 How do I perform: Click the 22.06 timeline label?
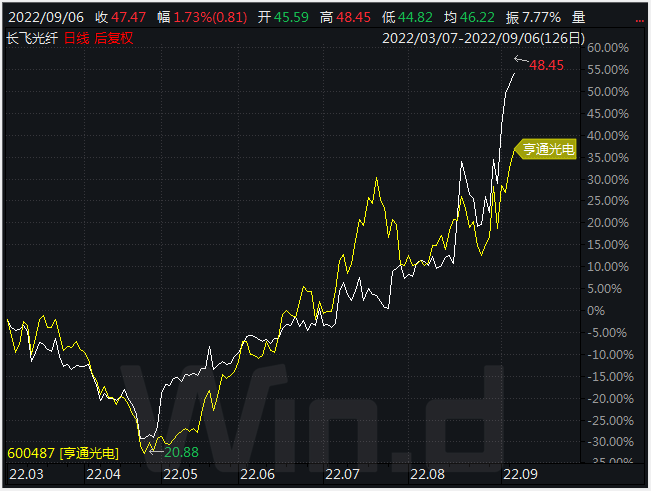[x=257, y=474]
